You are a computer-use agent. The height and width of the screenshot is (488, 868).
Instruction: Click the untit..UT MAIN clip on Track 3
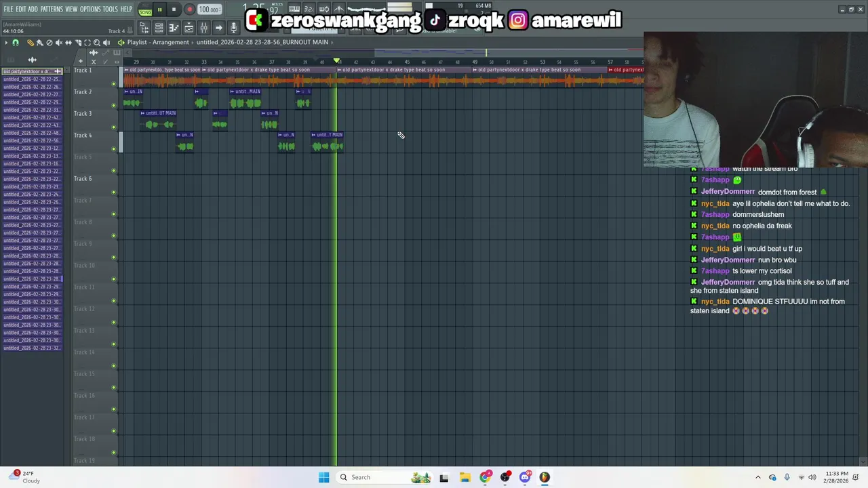159,120
